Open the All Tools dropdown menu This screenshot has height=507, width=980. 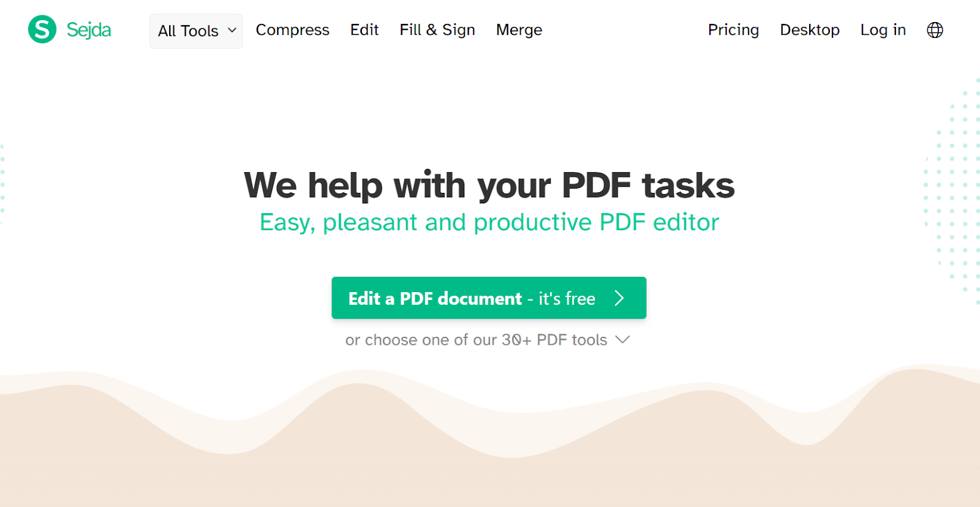click(189, 31)
